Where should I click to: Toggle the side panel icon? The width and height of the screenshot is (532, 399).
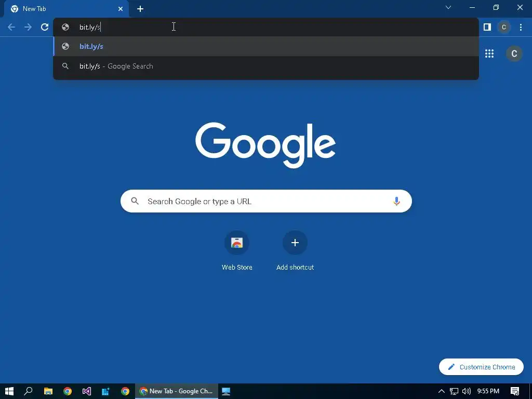(487, 27)
